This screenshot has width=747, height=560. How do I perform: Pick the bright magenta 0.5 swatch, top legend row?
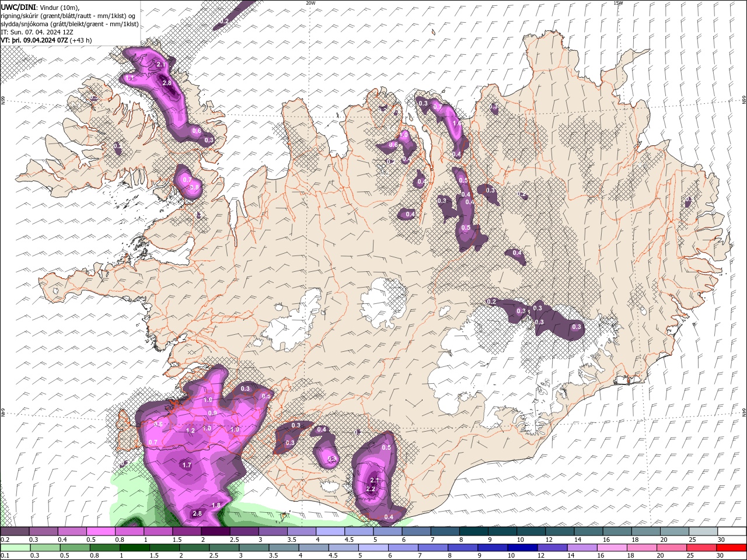pyautogui.click(x=100, y=531)
